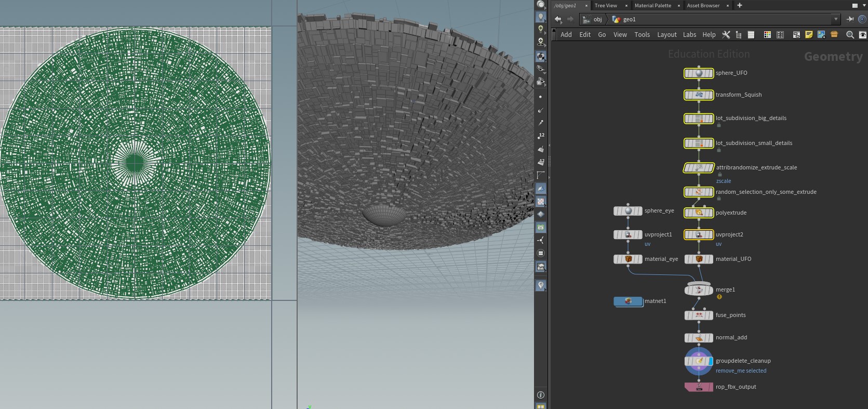
Task: Click the info icon at viewport toolbar bottom
Action: pyautogui.click(x=541, y=395)
